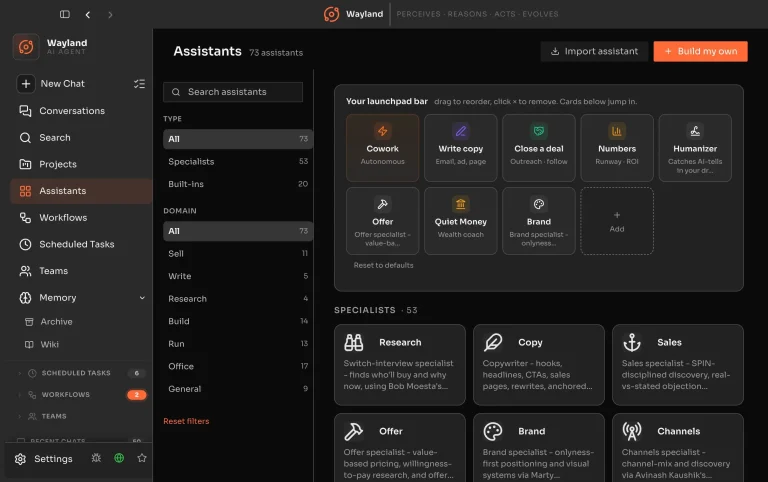Filter type by Built-ins

point(238,184)
